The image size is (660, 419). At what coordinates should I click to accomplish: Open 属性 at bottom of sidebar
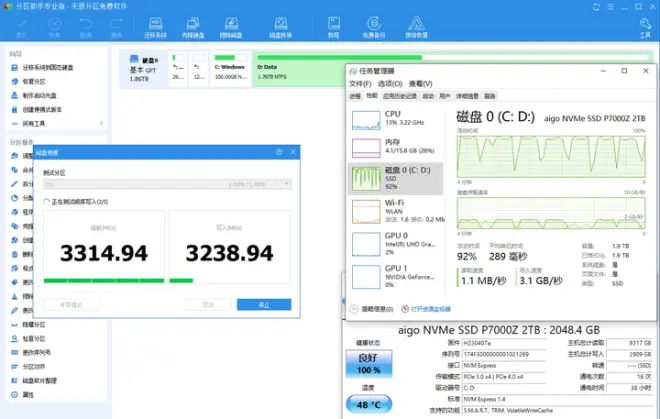30,395
